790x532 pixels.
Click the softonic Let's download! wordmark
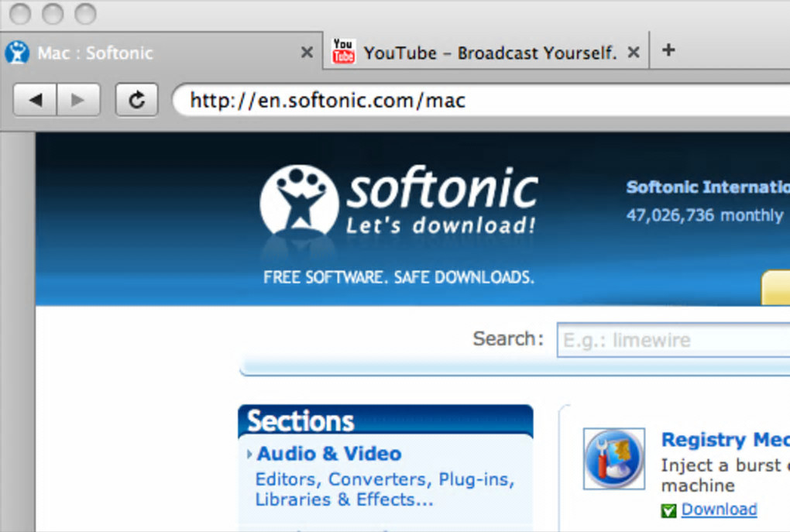pyautogui.click(x=441, y=201)
